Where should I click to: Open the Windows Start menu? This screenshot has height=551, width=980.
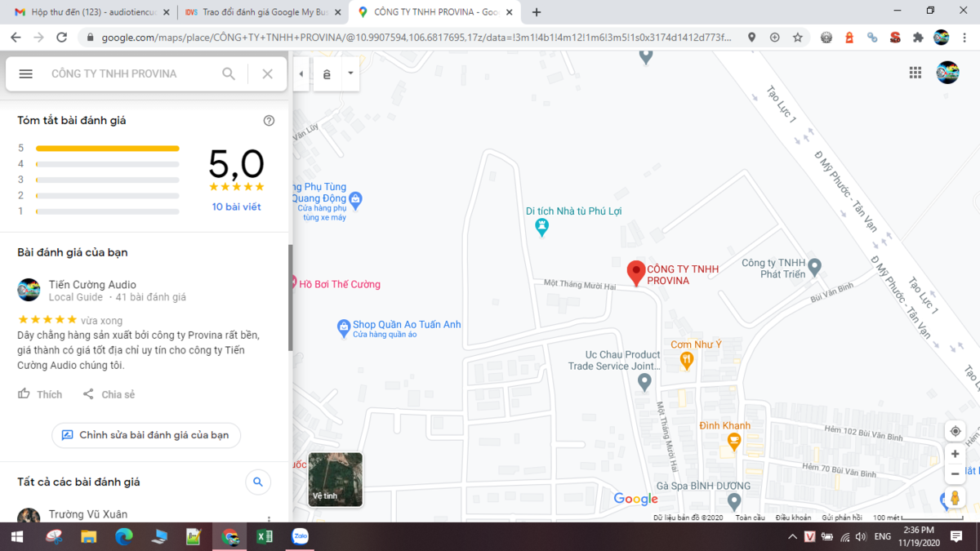pos(17,537)
